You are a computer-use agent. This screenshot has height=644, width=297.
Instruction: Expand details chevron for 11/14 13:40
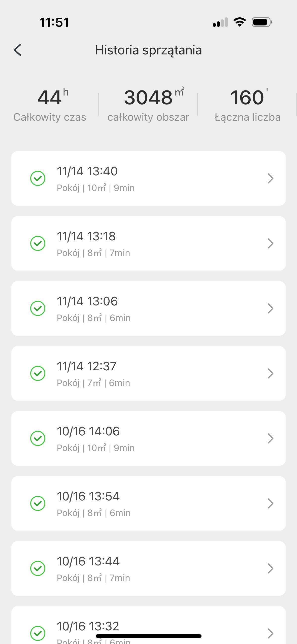click(x=270, y=178)
